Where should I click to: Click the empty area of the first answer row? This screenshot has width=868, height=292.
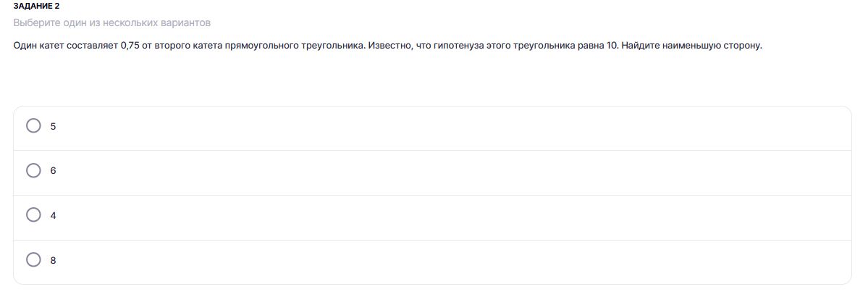click(434, 127)
